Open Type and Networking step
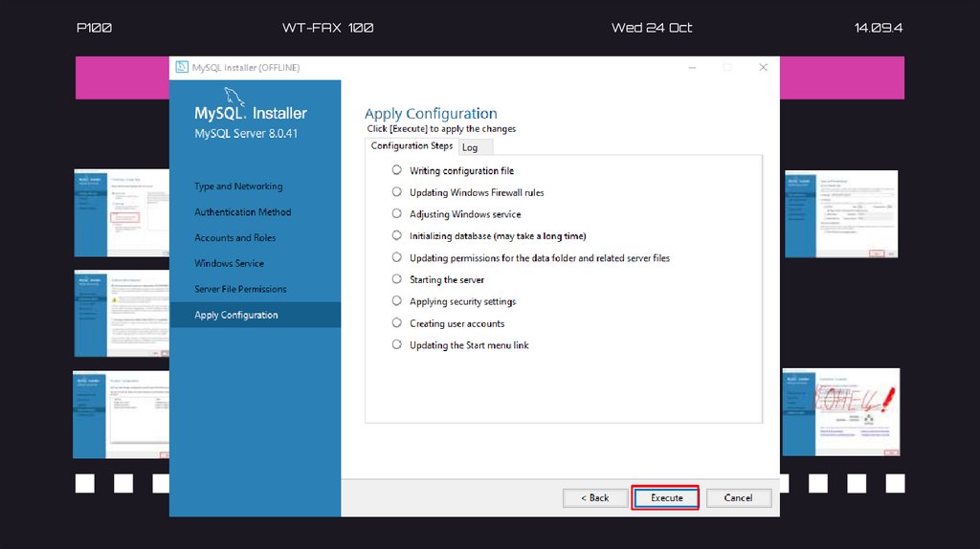980x549 pixels. point(238,187)
